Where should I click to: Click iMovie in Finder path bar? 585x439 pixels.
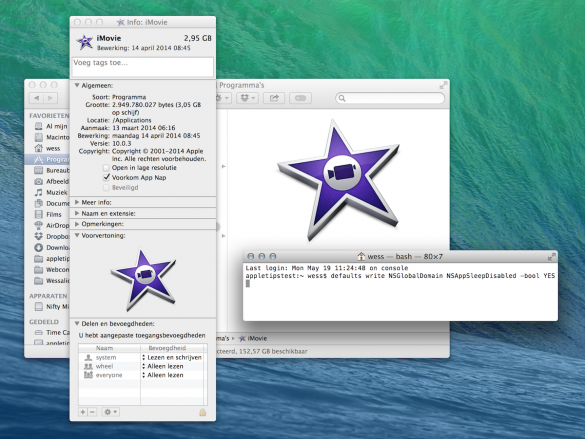pyautogui.click(x=253, y=338)
